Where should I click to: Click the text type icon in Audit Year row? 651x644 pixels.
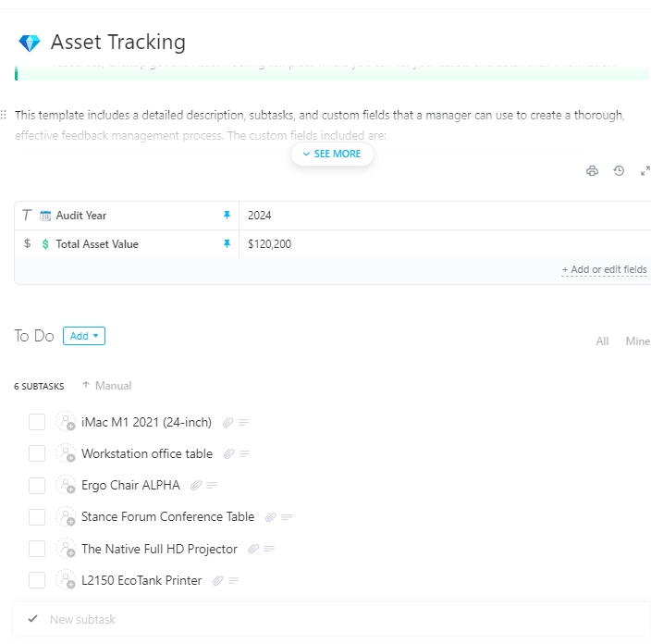pos(27,216)
